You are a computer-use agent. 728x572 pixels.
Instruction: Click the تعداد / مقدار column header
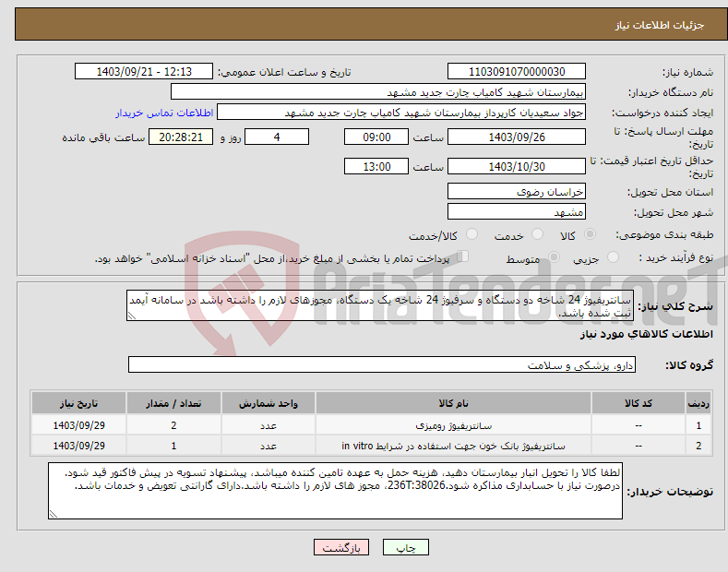point(173,403)
